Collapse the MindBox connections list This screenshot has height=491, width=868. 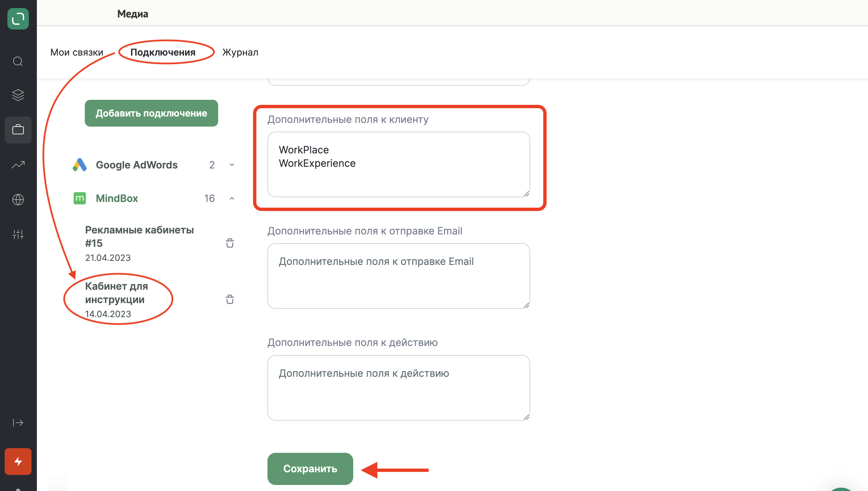(232, 198)
